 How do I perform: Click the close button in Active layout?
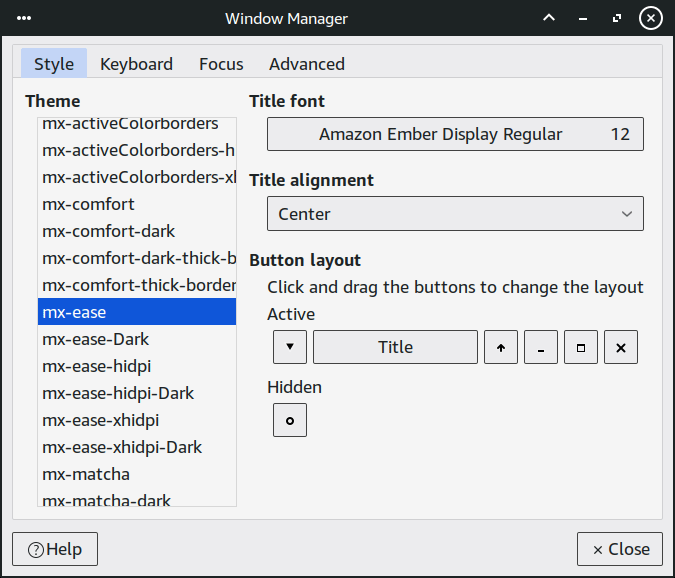click(x=620, y=347)
